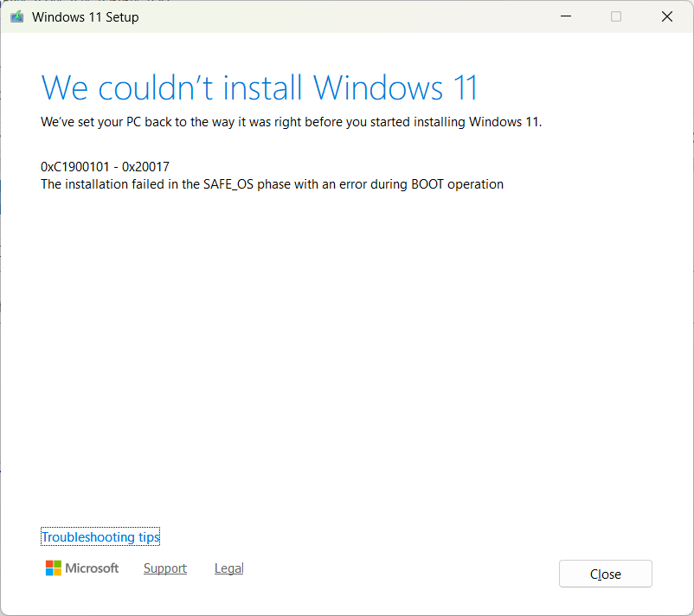Click the minimize control in the title bar

click(565, 16)
